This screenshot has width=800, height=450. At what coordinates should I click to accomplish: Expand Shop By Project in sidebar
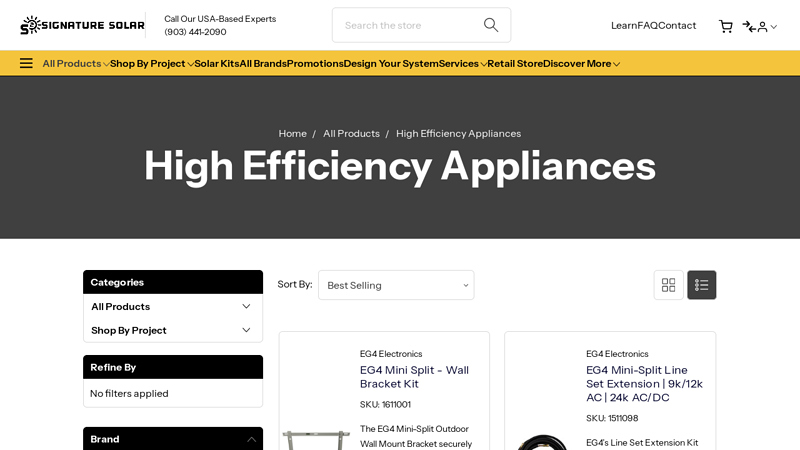(246, 330)
